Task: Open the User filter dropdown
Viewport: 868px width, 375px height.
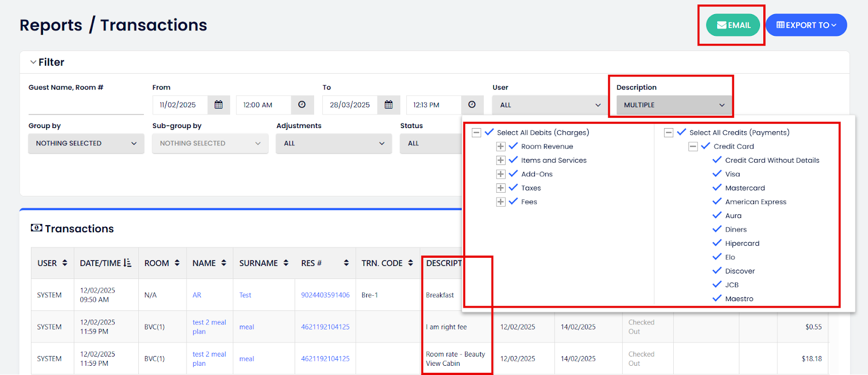Action: coord(551,105)
